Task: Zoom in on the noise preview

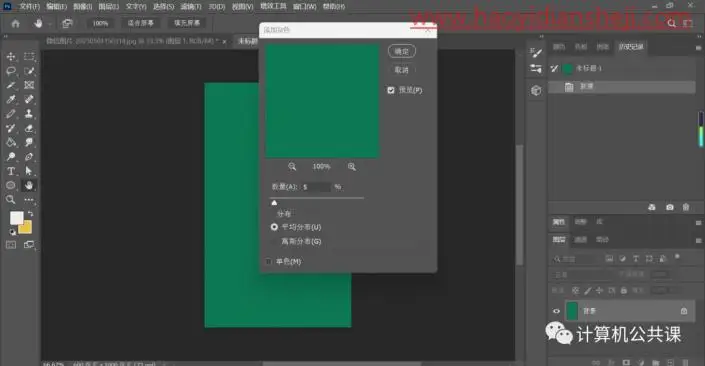Action: 352,167
